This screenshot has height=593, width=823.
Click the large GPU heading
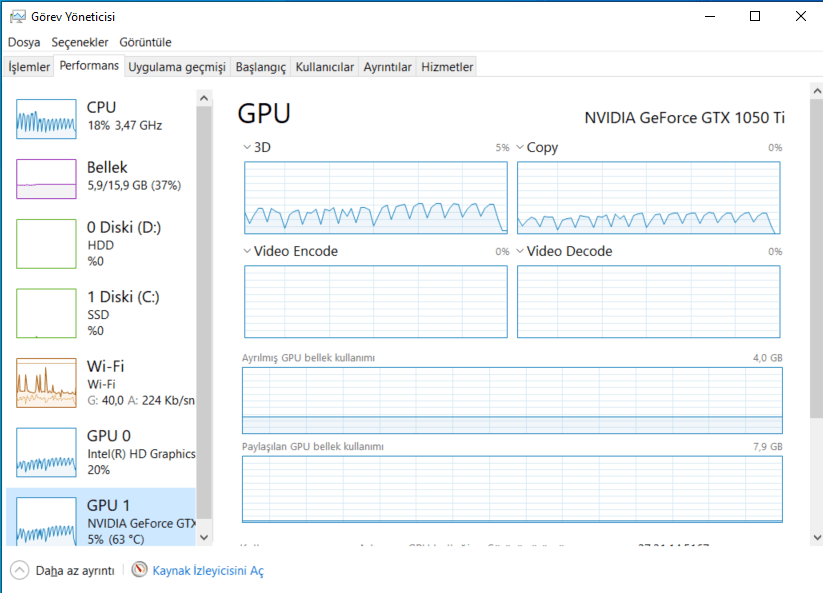[x=264, y=113]
